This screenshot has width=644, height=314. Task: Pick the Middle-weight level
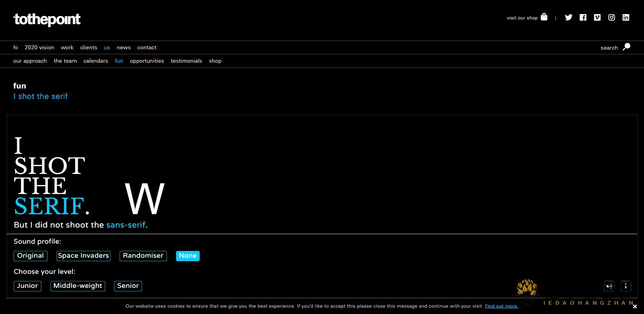[x=78, y=286]
